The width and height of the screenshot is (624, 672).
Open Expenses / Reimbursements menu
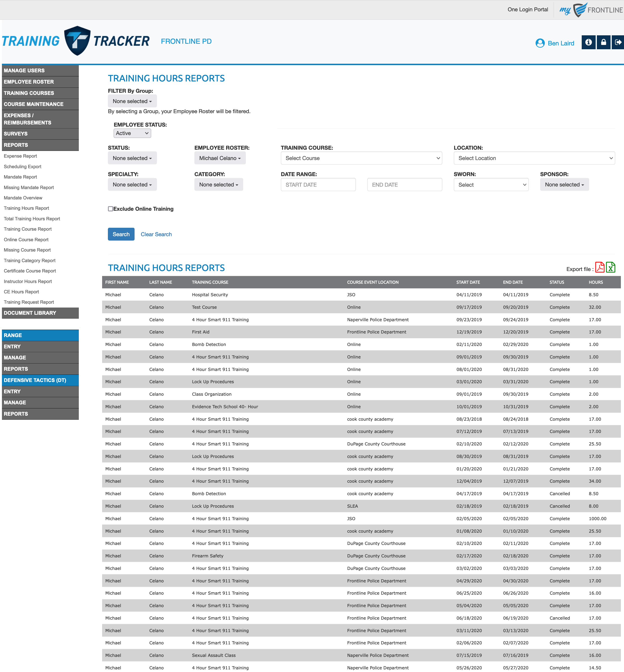click(40, 119)
